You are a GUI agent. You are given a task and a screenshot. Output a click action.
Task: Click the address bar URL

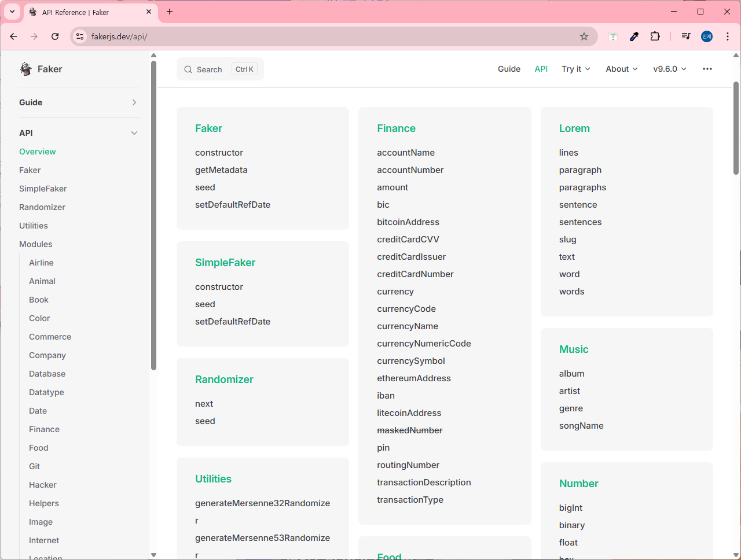(x=119, y=36)
